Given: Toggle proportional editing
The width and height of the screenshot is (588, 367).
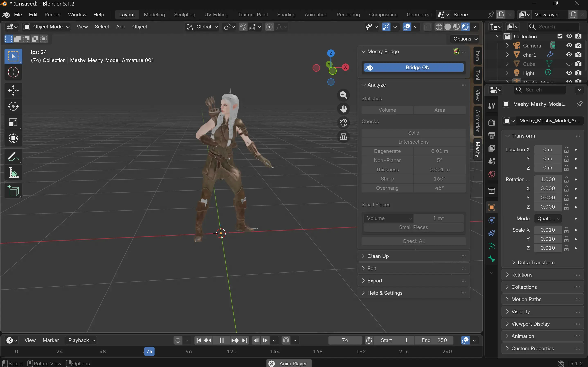Looking at the screenshot, I should click(x=269, y=27).
